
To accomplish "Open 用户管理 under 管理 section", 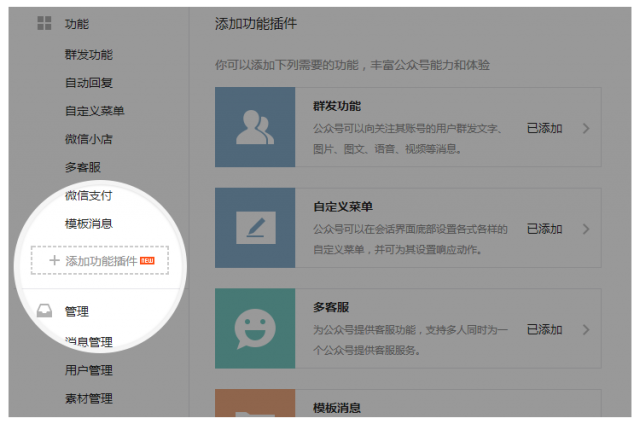I will coord(89,370).
